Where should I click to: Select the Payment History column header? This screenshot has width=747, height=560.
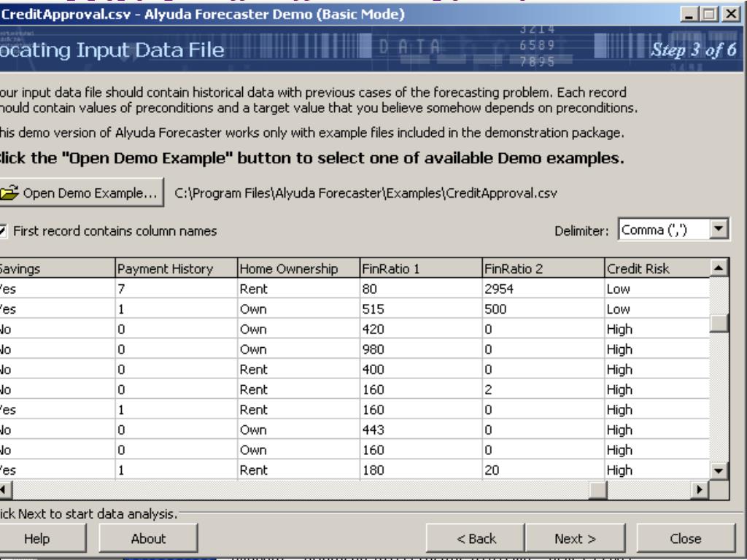point(176,268)
